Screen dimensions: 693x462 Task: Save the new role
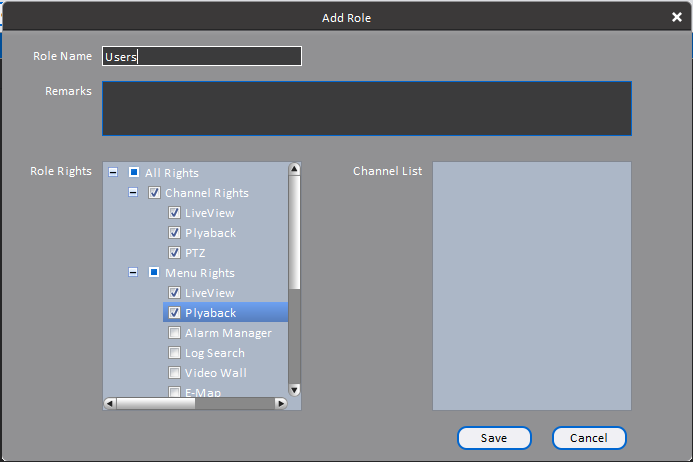(494, 438)
